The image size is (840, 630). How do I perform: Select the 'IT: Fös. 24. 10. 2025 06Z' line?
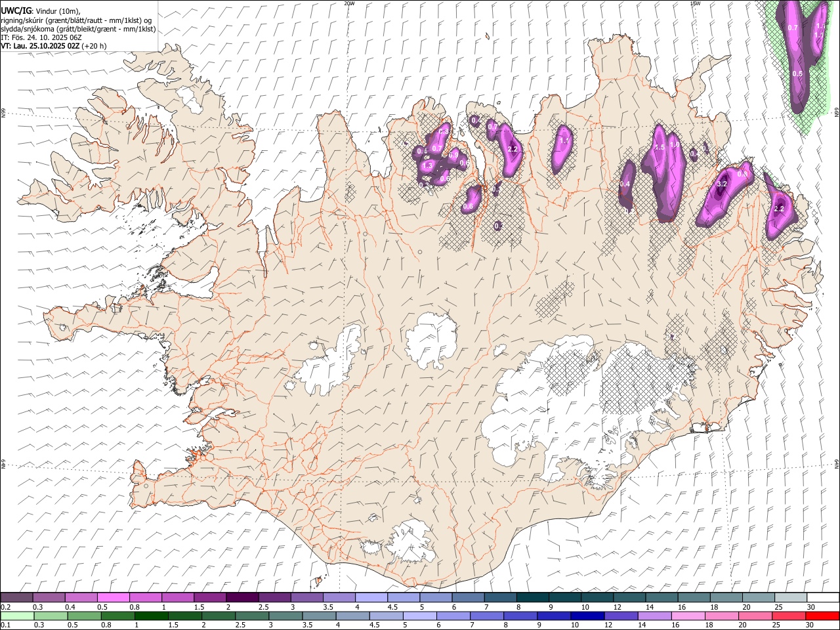(41, 37)
